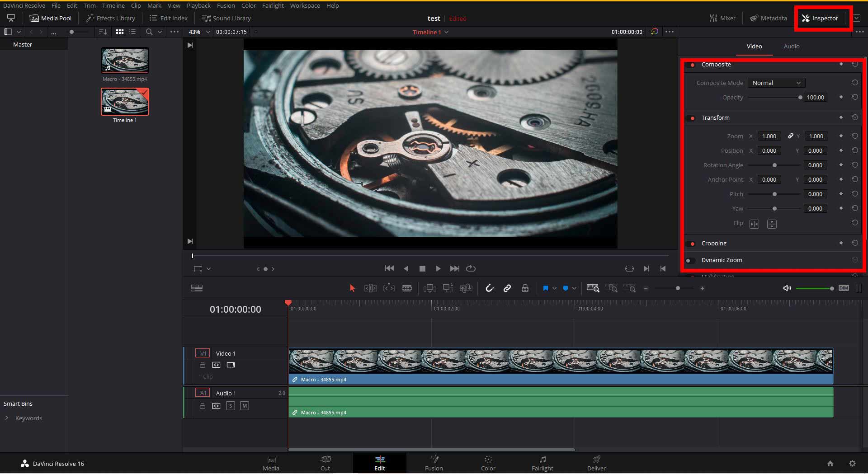Switch to the Fusion page
Screen dimensions: 868x474
point(434,463)
